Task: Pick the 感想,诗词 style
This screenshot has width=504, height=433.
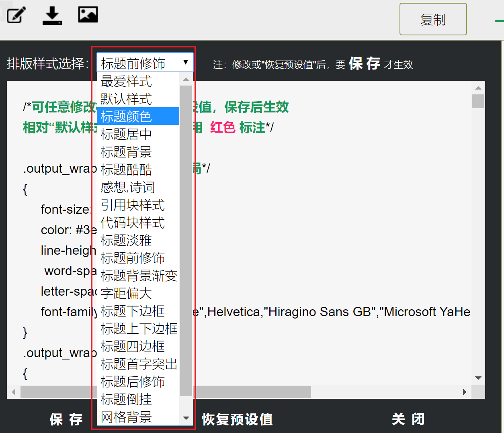Action: pyautogui.click(x=138, y=187)
